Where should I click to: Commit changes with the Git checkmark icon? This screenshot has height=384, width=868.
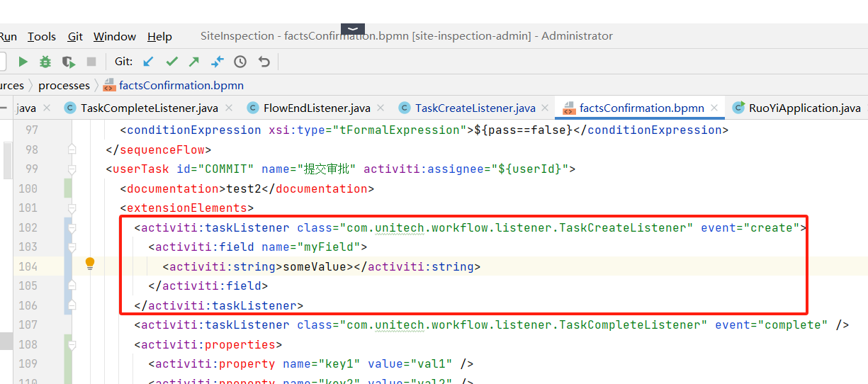pyautogui.click(x=171, y=62)
